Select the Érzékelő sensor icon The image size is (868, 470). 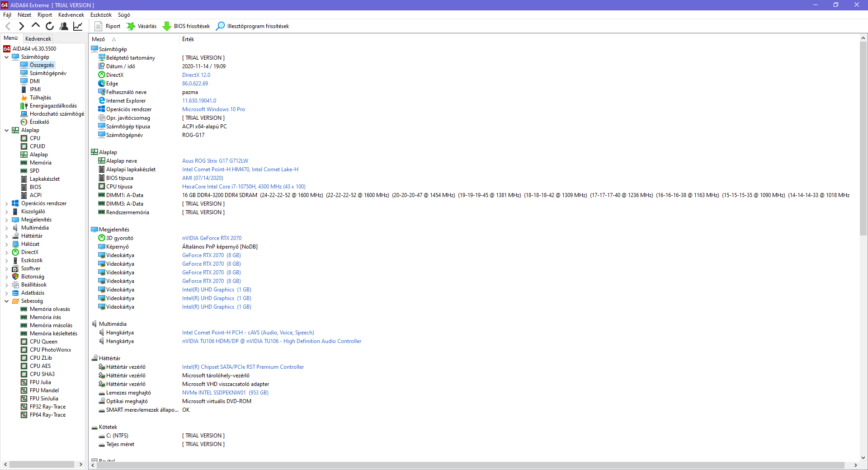[24, 122]
